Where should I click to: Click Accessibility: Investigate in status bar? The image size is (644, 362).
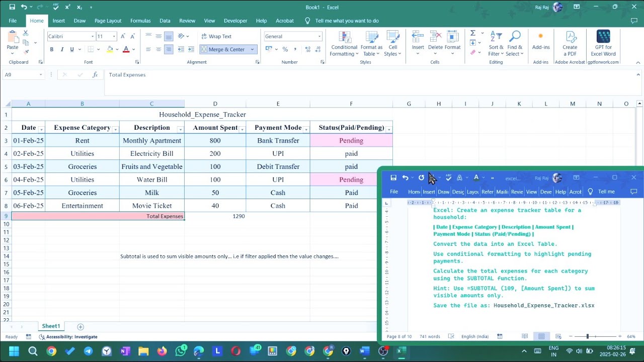[68, 337]
